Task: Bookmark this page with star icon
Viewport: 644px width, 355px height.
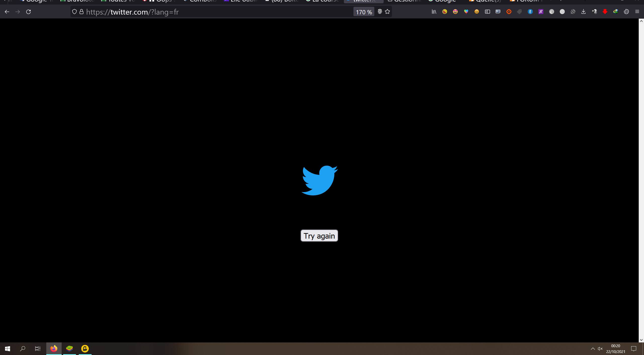Action: [387, 12]
